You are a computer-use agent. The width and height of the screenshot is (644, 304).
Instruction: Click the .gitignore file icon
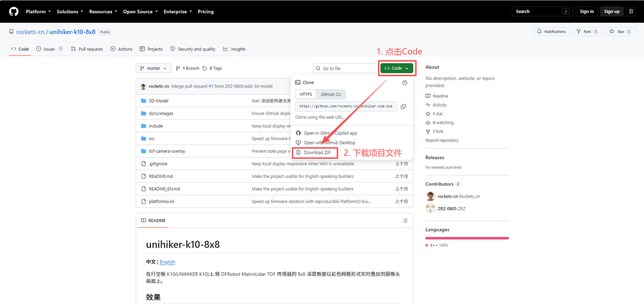pyautogui.click(x=144, y=164)
